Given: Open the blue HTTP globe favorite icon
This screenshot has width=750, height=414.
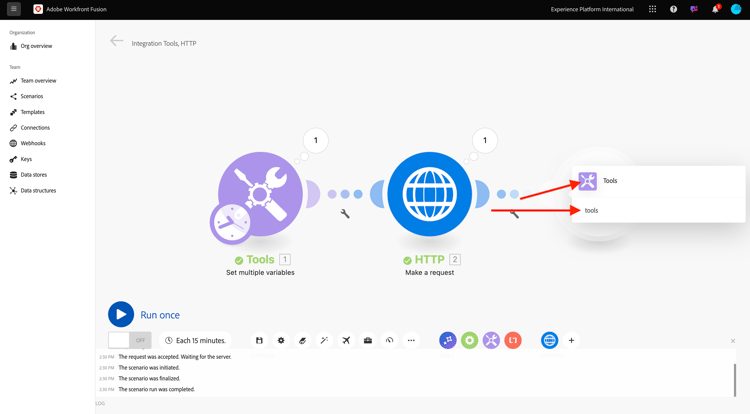Looking at the screenshot, I should [x=550, y=340].
